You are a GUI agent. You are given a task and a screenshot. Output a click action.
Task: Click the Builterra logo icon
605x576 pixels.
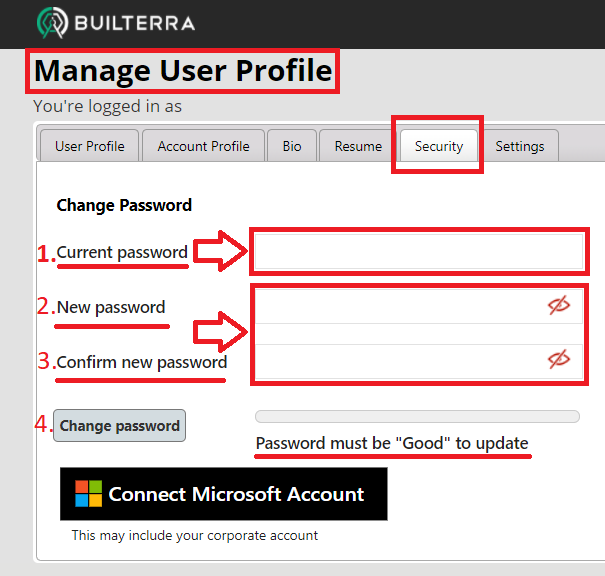(x=52, y=23)
